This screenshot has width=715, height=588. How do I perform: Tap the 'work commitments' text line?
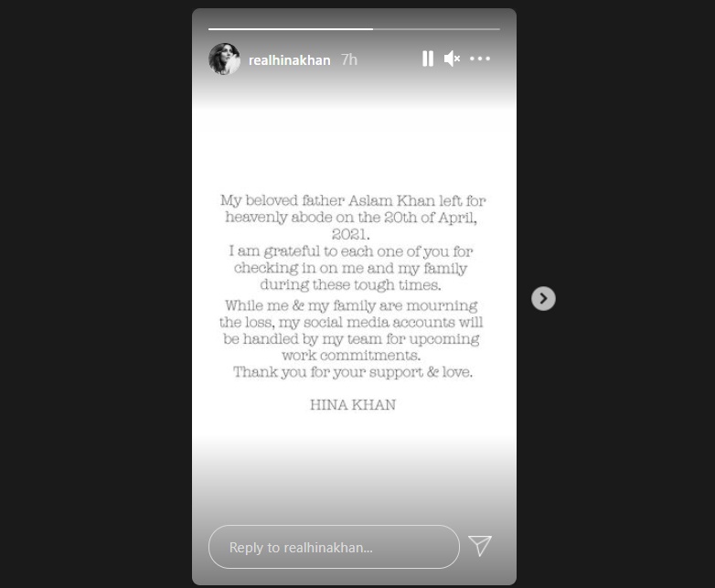pyautogui.click(x=351, y=356)
